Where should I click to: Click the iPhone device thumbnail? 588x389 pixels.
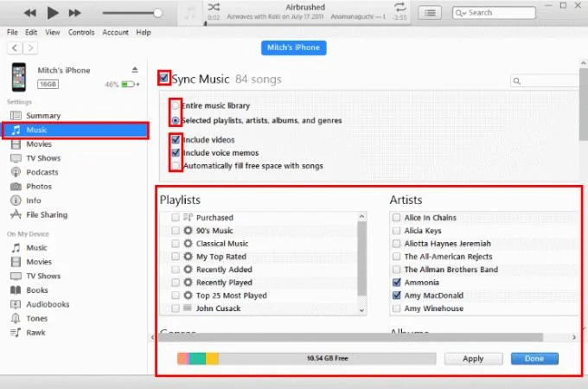[19, 77]
